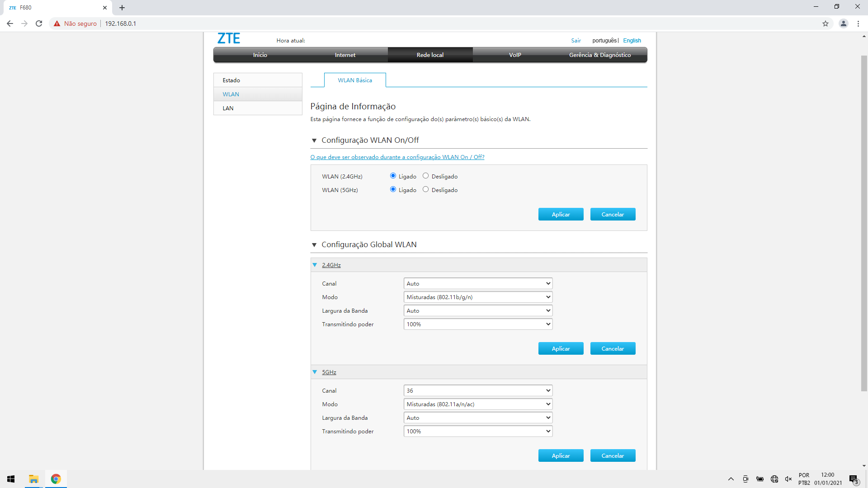868x488 pixels.
Task: Open the Canal dropdown for 2.4GHz
Action: click(x=477, y=283)
